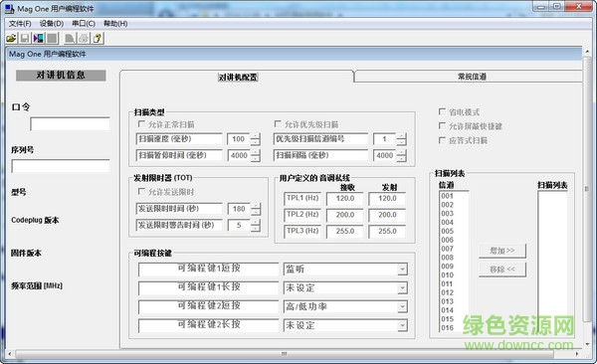Image resolution: width=597 pixels, height=364 pixels.
Task: Click the gray square toolbar icon
Action: click(x=52, y=38)
